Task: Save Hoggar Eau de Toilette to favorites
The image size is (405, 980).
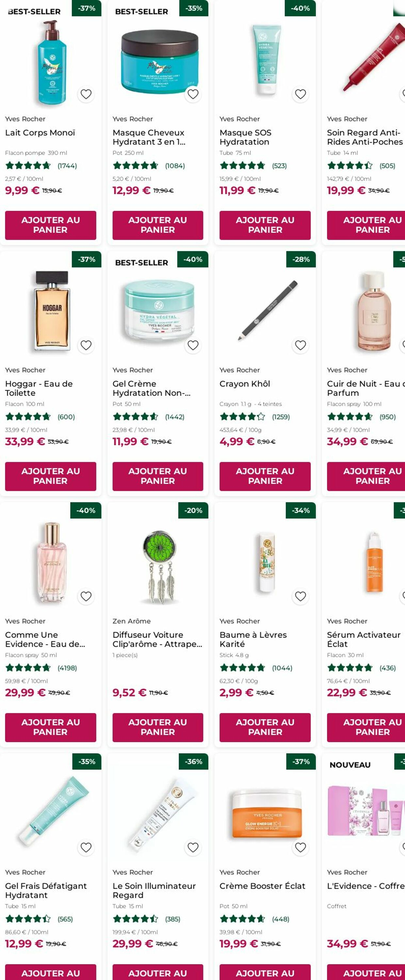Action: pyautogui.click(x=86, y=345)
